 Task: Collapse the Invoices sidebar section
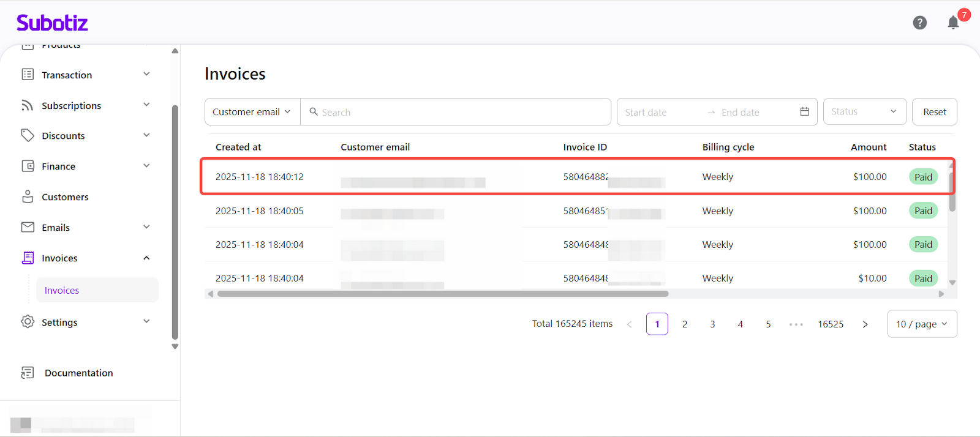[x=146, y=258]
